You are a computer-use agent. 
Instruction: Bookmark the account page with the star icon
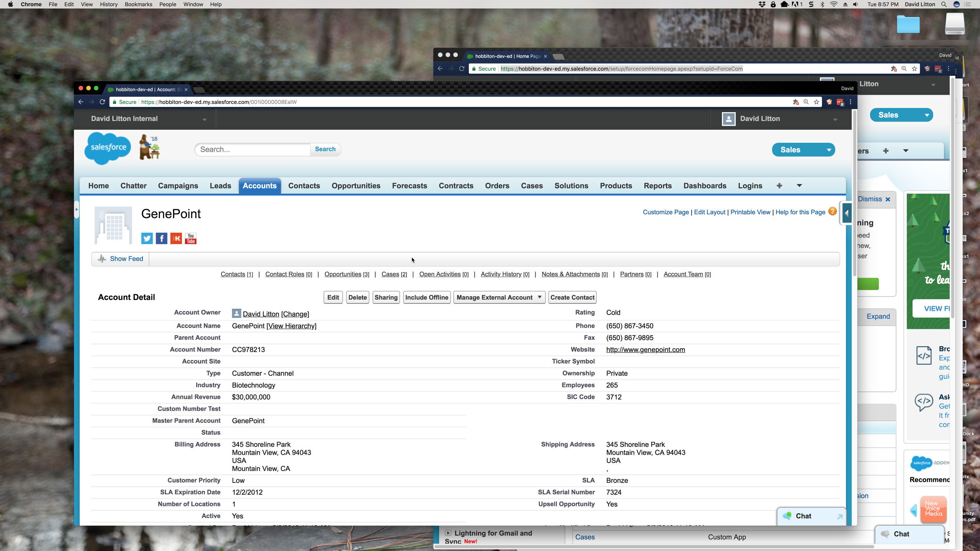coord(817,102)
